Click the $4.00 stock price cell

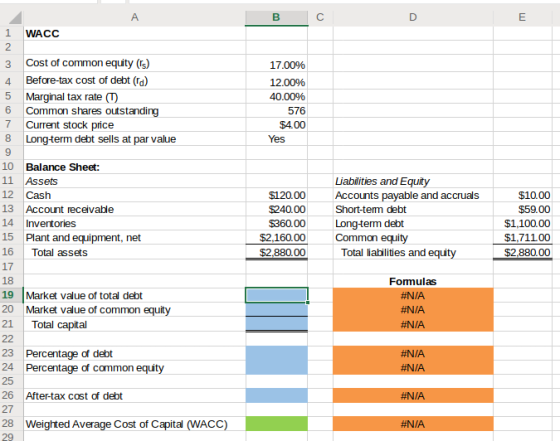click(x=276, y=125)
